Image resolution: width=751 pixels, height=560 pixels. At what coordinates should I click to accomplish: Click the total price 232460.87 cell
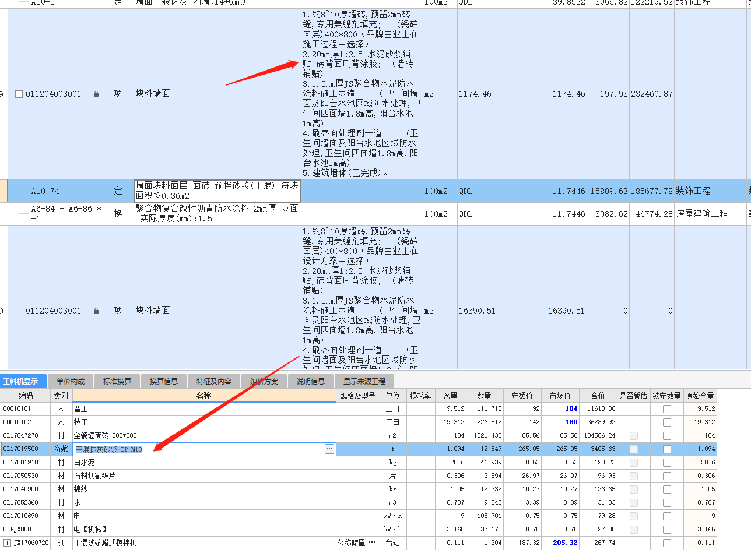click(652, 94)
